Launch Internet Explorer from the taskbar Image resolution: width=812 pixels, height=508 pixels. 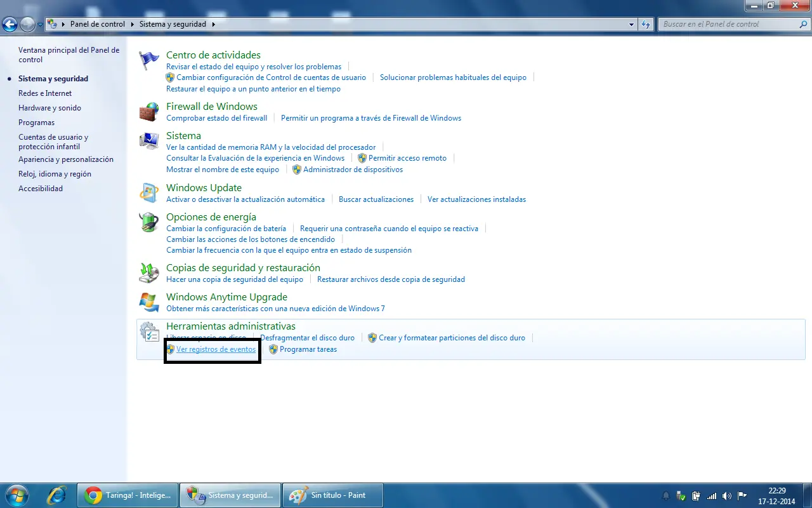56,495
